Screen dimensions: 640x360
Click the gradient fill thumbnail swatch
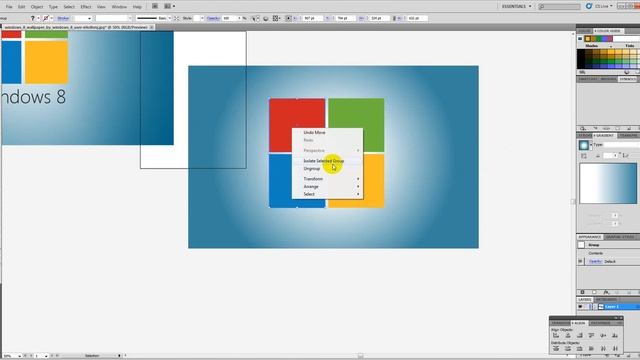[x=584, y=145]
